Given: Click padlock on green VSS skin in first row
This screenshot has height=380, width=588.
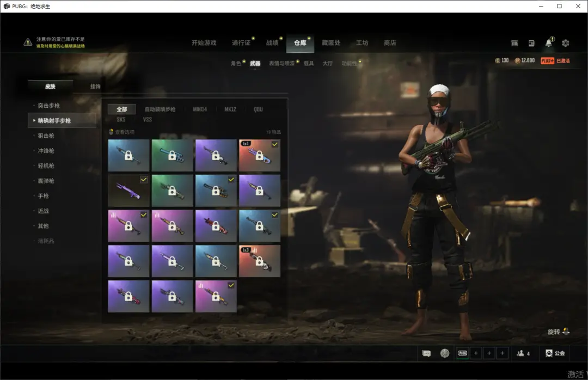Looking at the screenshot, I should click(172, 155).
